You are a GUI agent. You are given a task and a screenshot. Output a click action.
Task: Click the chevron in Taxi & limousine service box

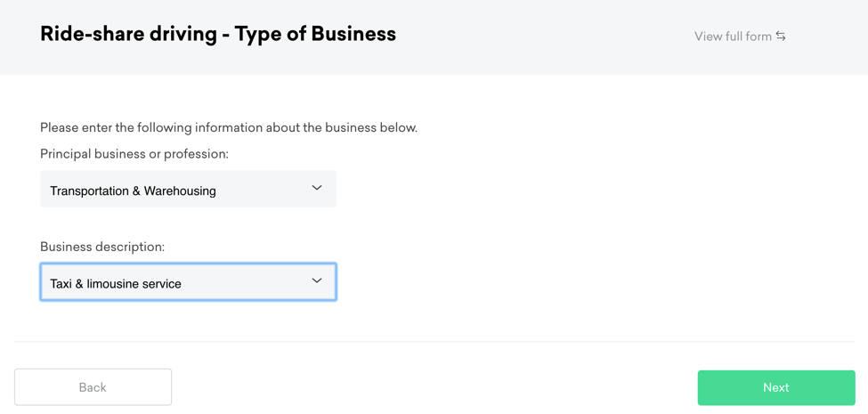click(317, 280)
